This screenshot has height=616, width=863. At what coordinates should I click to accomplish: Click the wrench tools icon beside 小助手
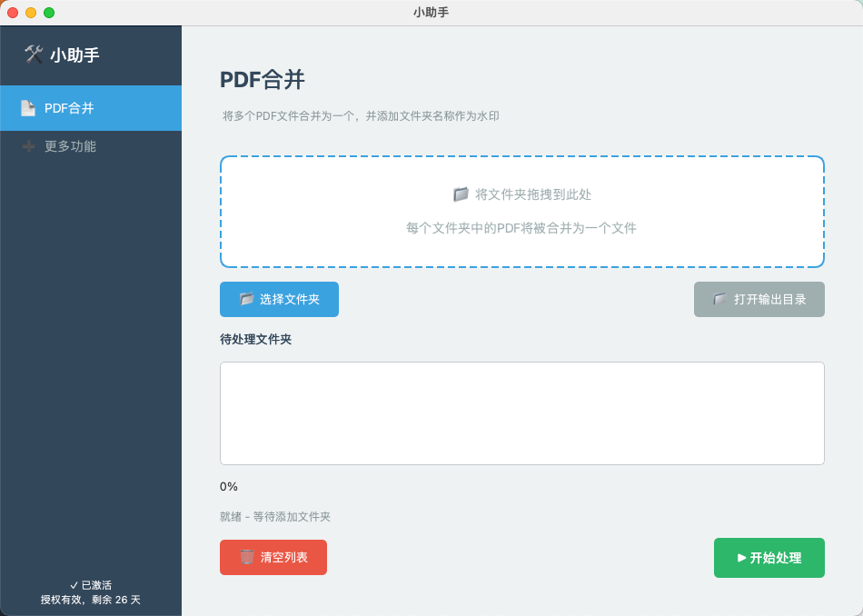click(34, 55)
